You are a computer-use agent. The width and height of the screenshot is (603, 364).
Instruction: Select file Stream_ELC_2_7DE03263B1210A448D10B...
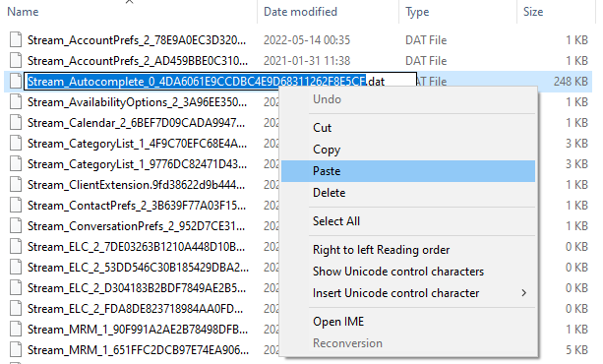tap(136, 247)
